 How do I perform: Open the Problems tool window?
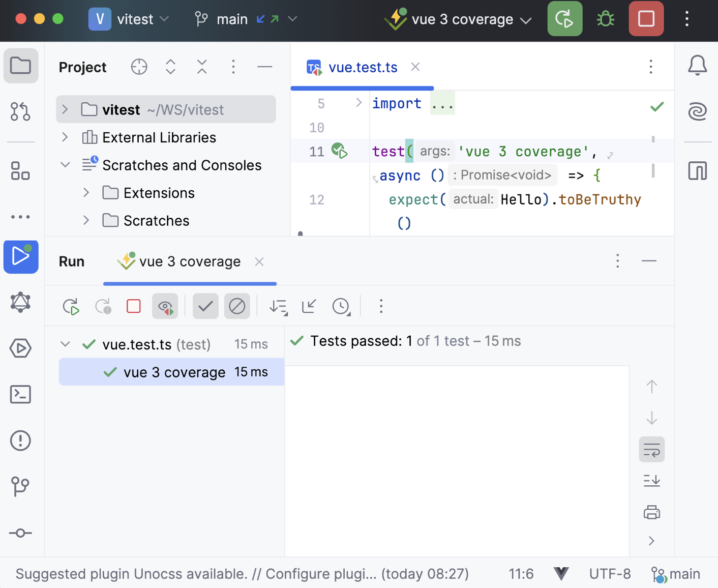click(20, 440)
